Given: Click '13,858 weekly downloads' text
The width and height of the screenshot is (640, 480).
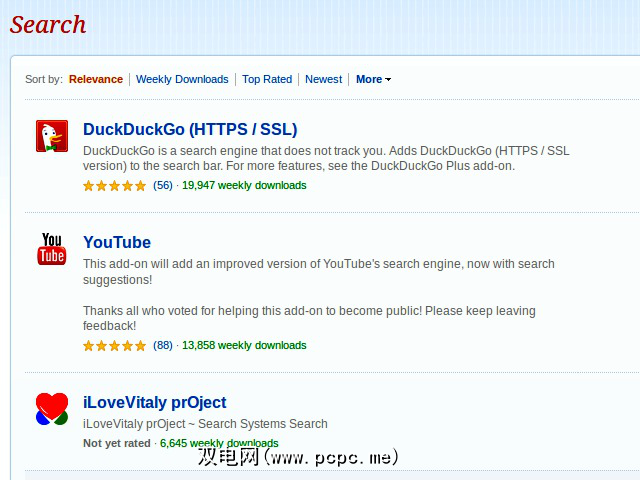Looking at the screenshot, I should coord(244,345).
